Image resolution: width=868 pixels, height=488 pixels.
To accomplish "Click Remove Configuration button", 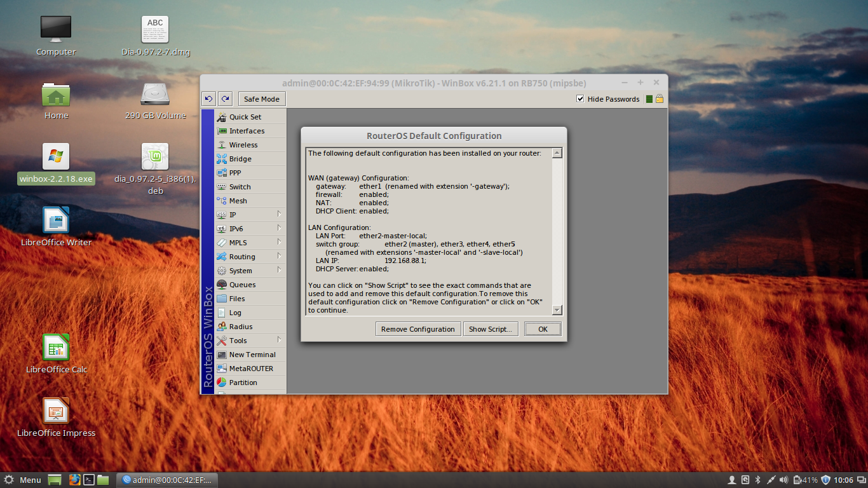I will (418, 329).
